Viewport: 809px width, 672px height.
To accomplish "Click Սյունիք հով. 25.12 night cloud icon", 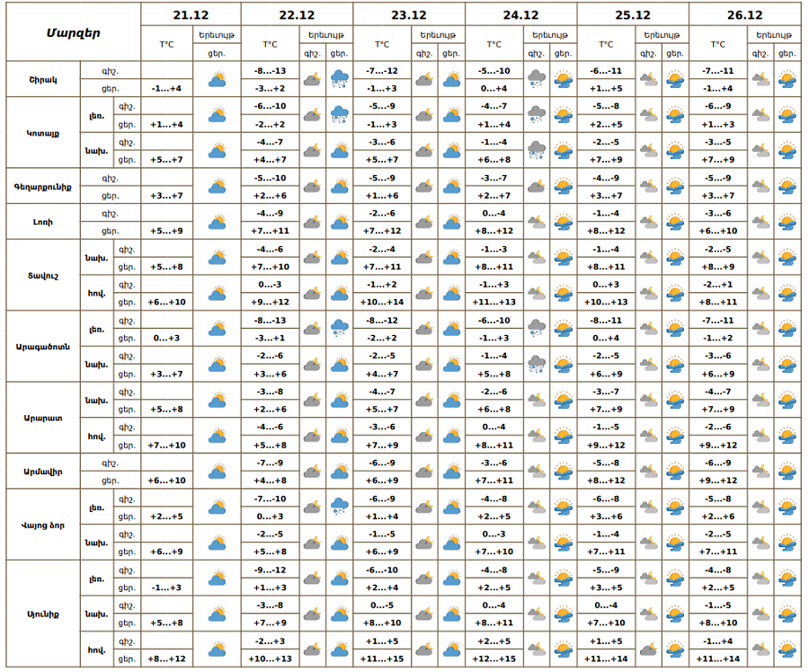I will pyautogui.click(x=648, y=650).
